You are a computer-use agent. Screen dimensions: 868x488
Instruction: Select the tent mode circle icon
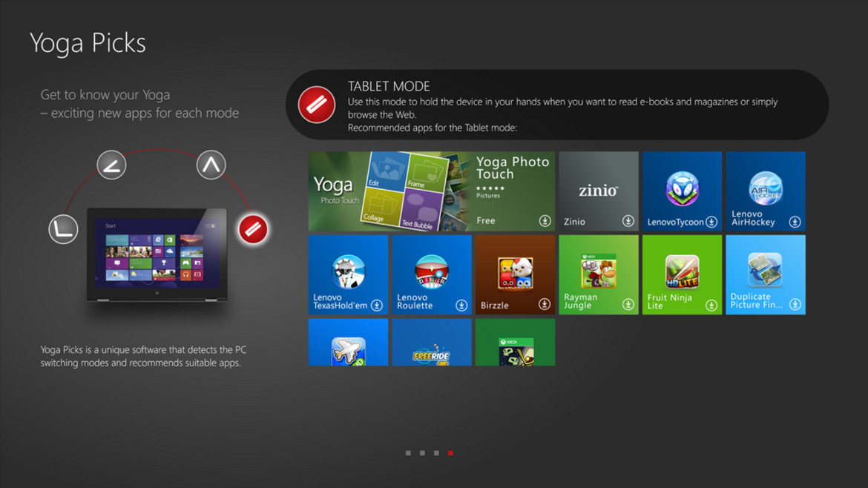tap(211, 165)
